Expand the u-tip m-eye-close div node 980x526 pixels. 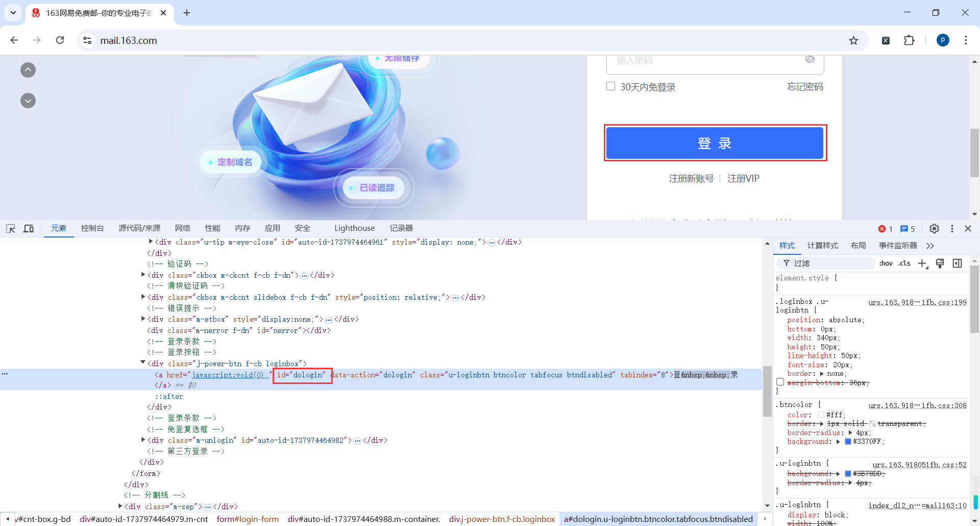click(x=151, y=242)
